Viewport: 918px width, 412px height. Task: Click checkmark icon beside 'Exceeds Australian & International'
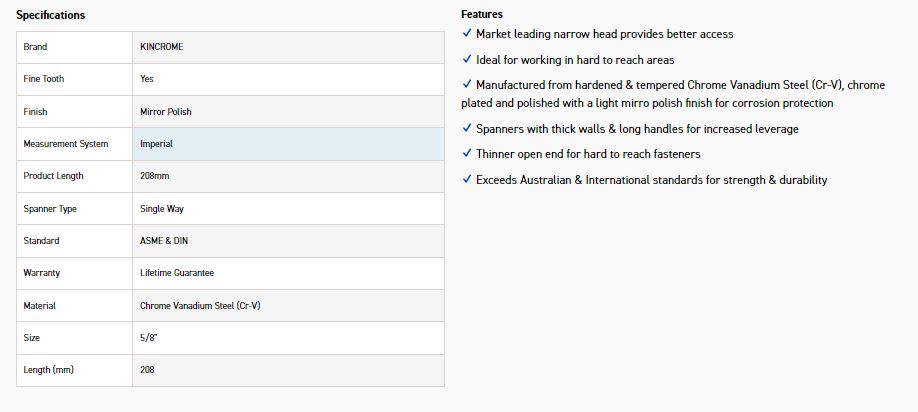point(467,180)
